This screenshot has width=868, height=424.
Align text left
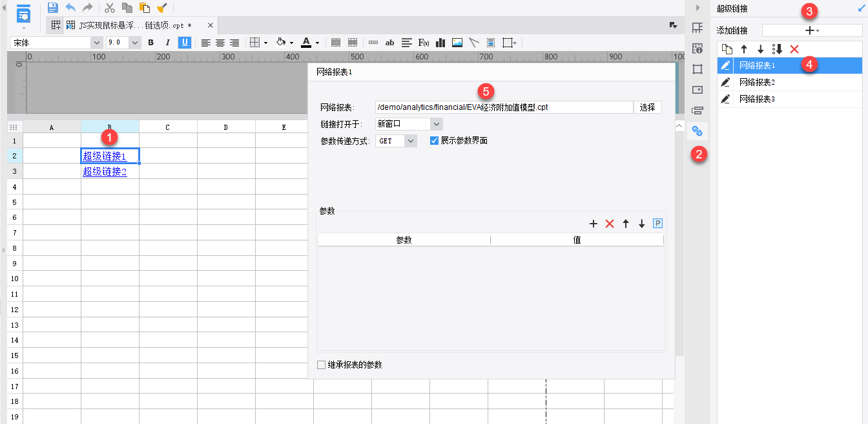click(206, 43)
